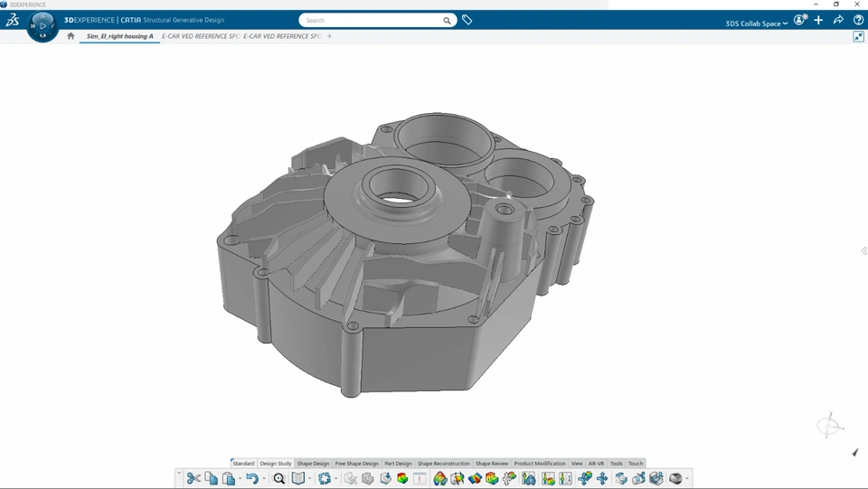Go to the Home icon

71,36
